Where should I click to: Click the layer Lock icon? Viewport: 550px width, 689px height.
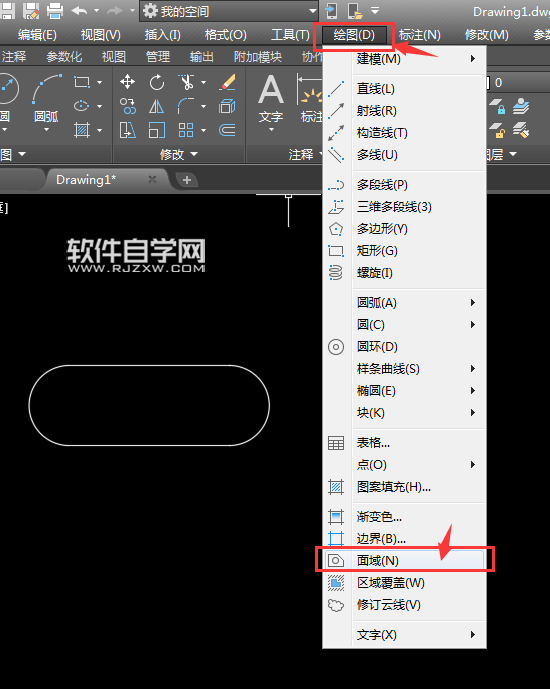pyautogui.click(x=497, y=106)
